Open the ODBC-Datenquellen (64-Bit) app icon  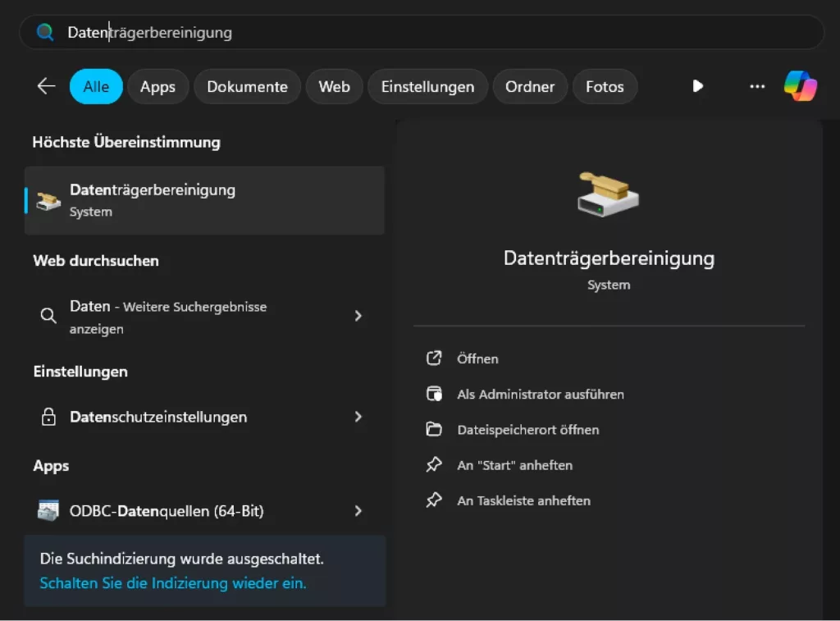point(49,510)
